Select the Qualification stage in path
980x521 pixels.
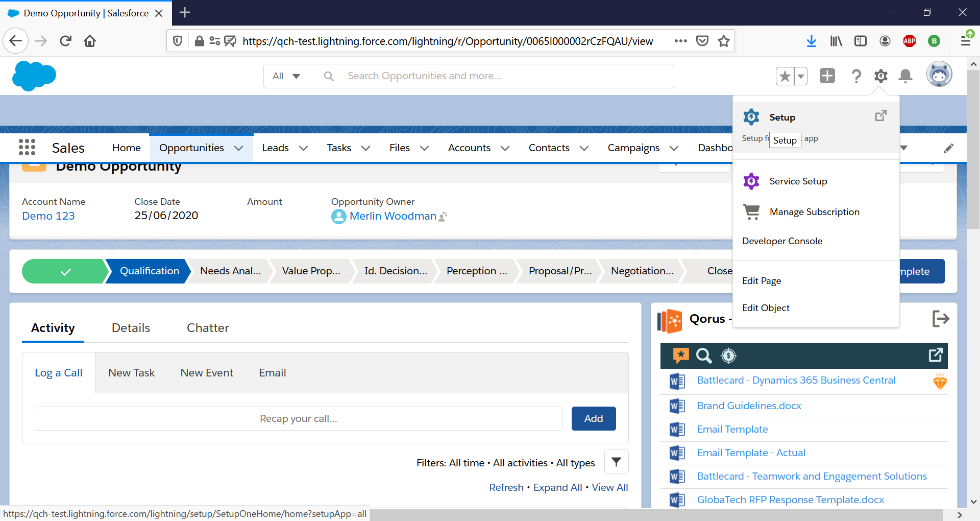149,271
